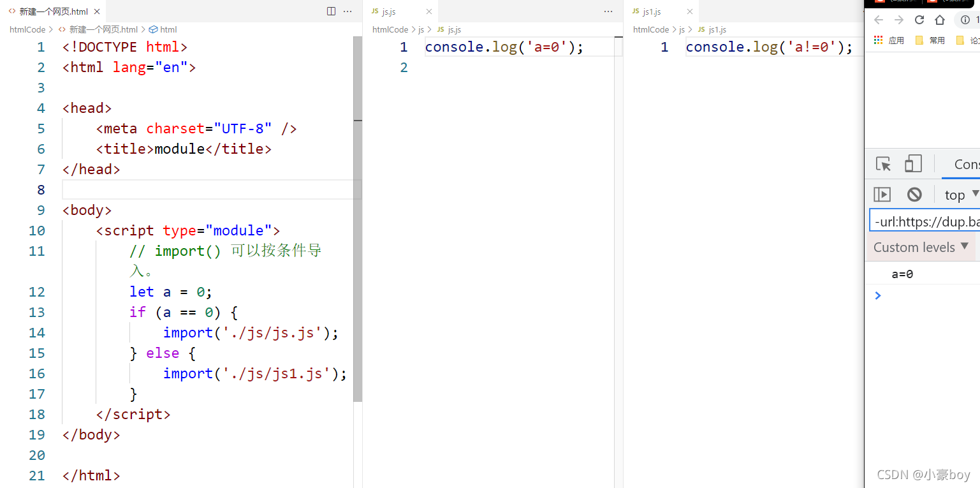
Task: Click htmlCode breadcrumb in js1.js pane
Action: [651, 29]
